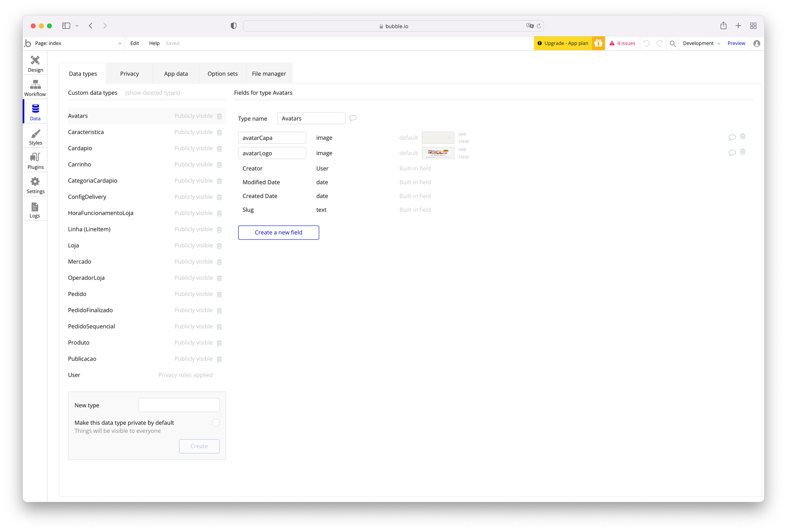The image size is (787, 532).
Task: Add a comment on avatarLogo field
Action: click(732, 153)
